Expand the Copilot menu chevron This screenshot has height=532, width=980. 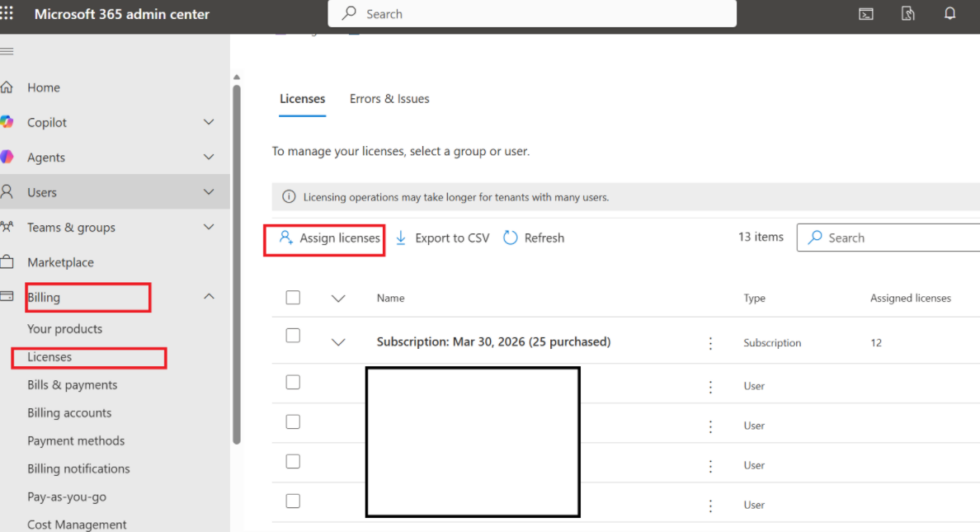(x=209, y=122)
